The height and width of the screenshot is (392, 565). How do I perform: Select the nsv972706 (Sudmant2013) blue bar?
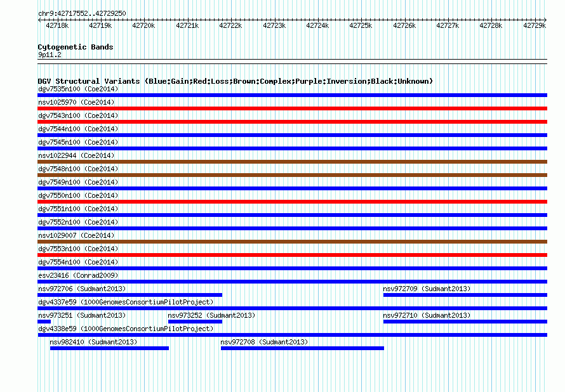coord(130,295)
